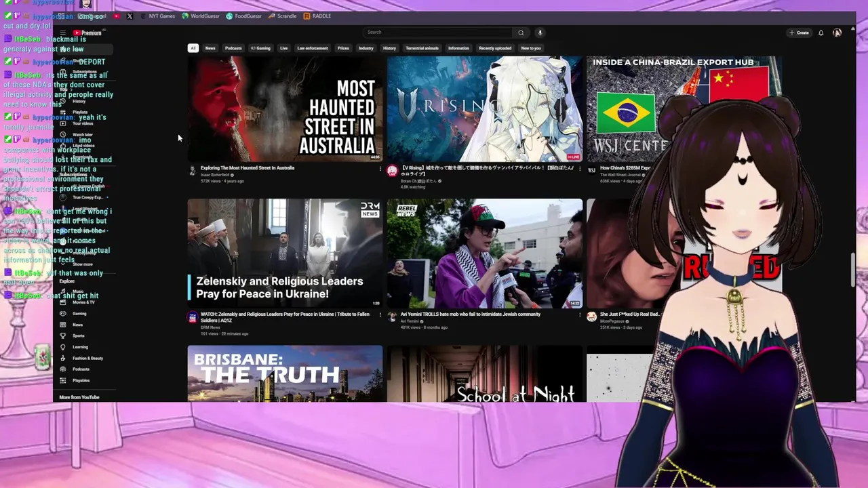Open the account avatar menu

[x=837, y=33]
